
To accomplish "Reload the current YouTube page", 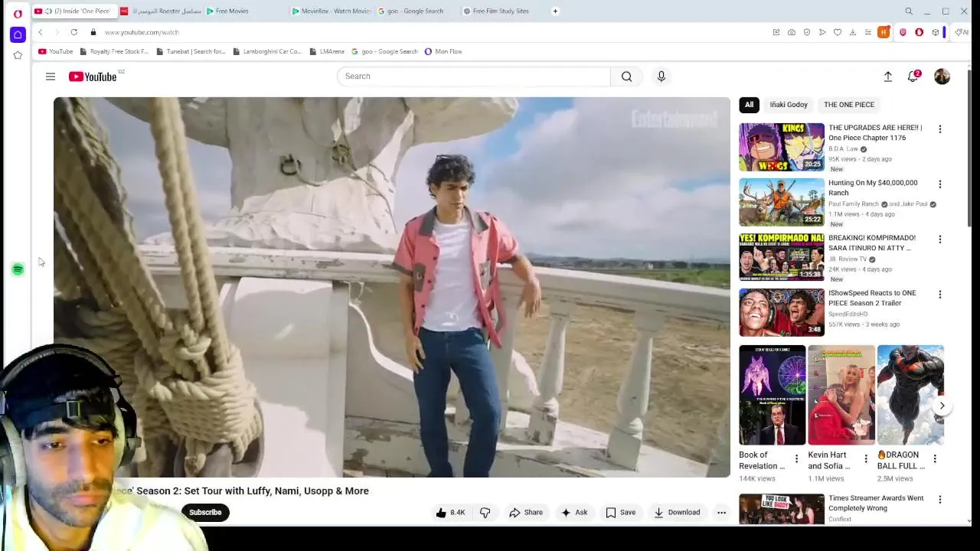I will 73,32.
